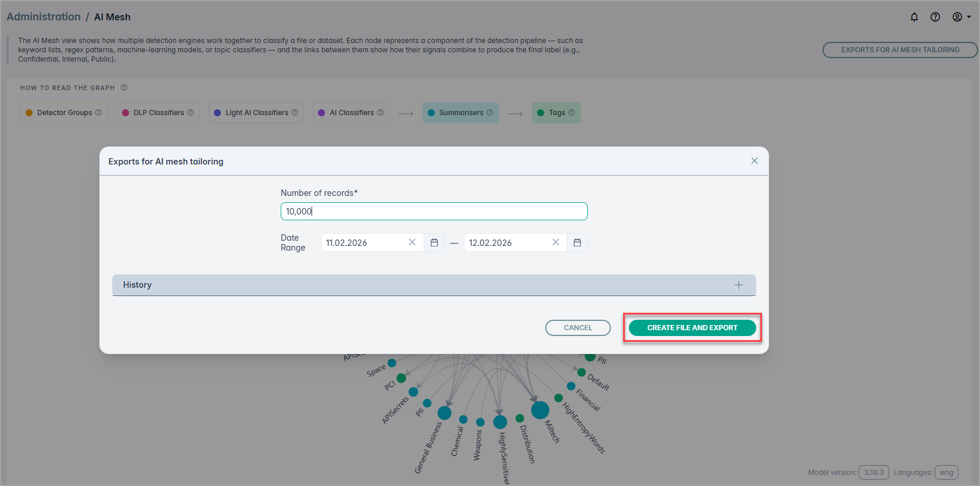The image size is (980, 486).
Task: Toggle the Summarisers legend chip
Action: coord(460,113)
